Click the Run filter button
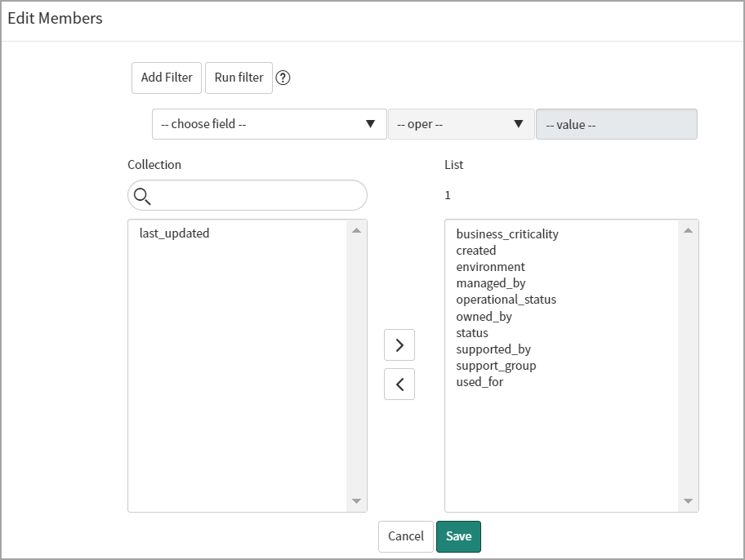Screen dimensions: 745x560 click(239, 78)
